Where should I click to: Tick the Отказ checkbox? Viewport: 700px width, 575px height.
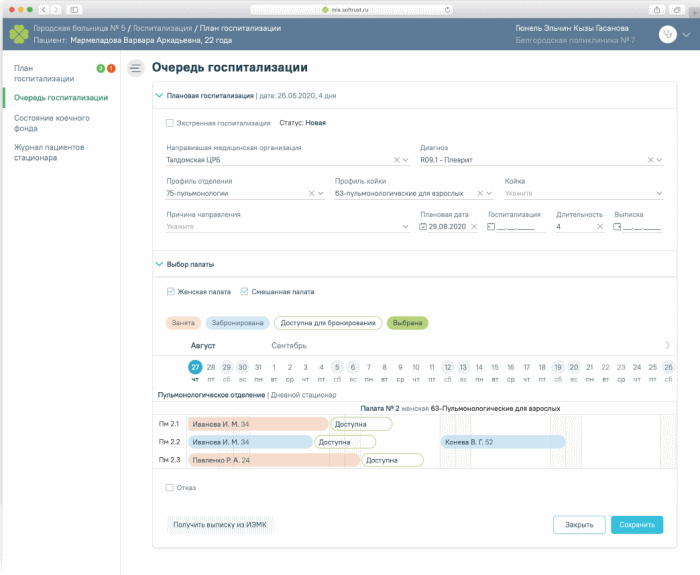tap(170, 488)
